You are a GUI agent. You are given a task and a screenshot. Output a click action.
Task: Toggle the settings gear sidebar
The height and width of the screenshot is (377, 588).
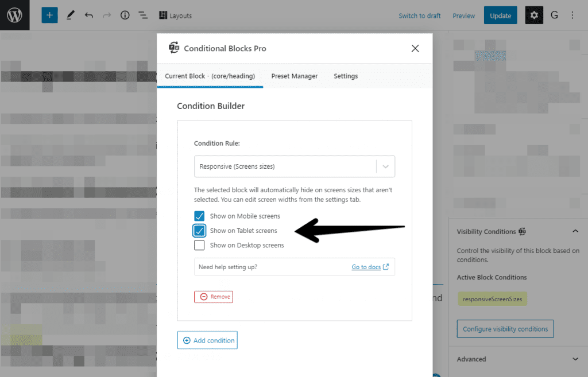pos(534,15)
